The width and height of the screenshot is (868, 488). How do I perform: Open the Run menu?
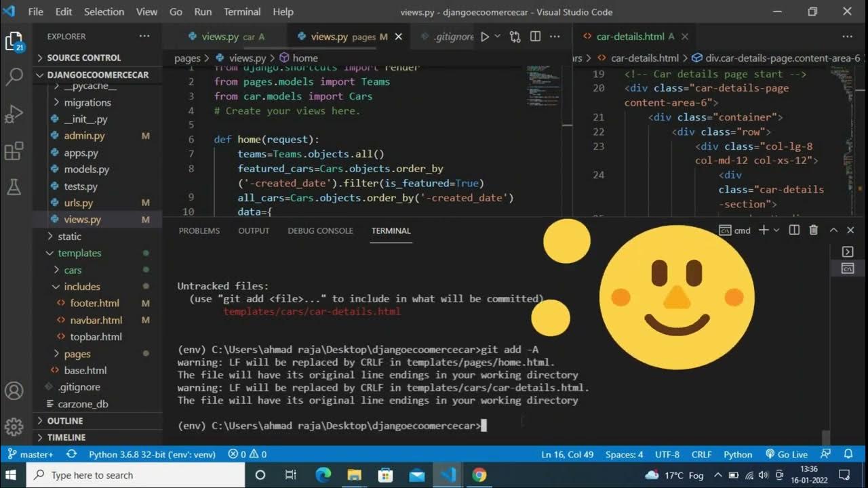click(x=203, y=12)
